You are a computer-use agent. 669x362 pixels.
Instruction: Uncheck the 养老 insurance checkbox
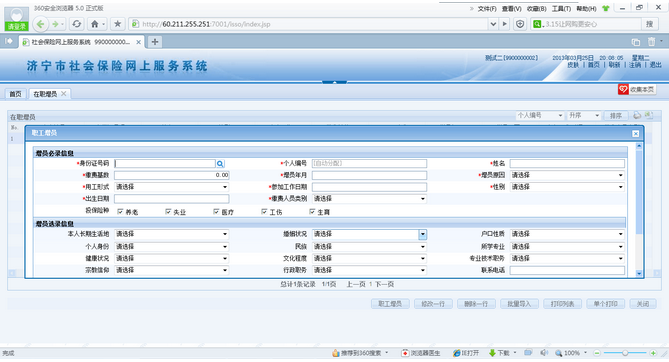click(x=120, y=212)
